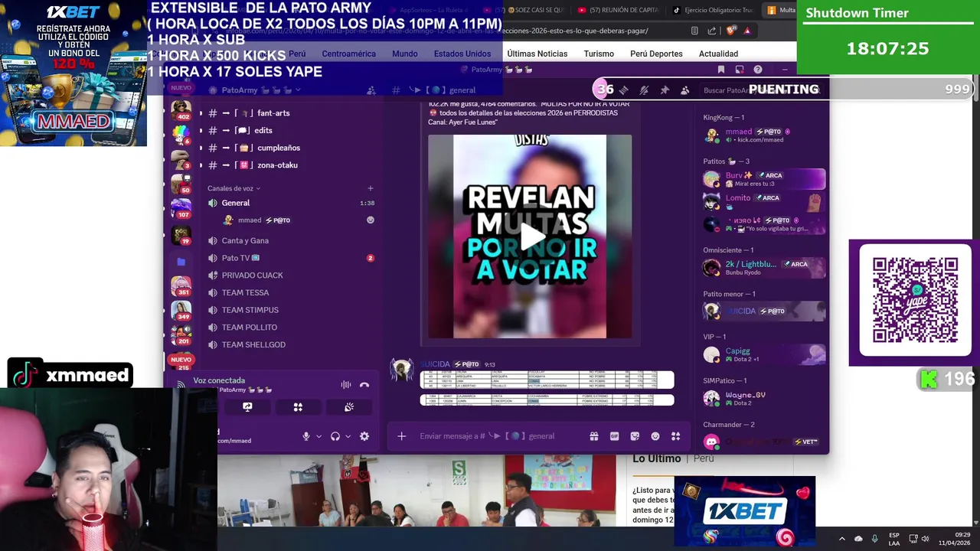Switch to the Ejercicio Obligatorio TikTok tab

click(x=713, y=11)
